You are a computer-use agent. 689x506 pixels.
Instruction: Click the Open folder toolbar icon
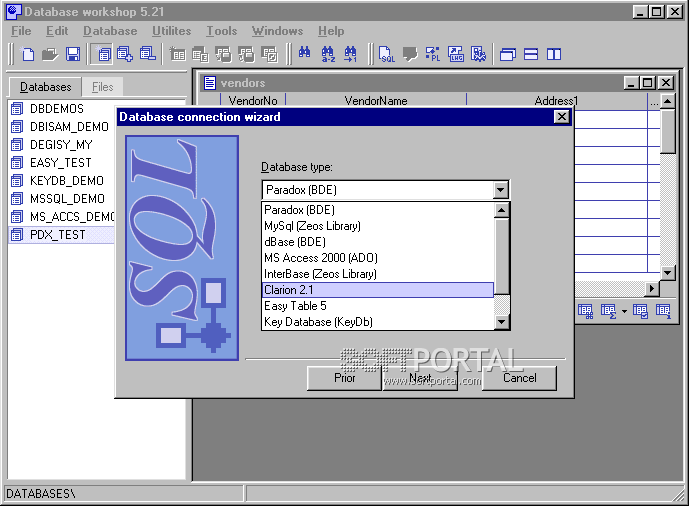click(x=50, y=54)
